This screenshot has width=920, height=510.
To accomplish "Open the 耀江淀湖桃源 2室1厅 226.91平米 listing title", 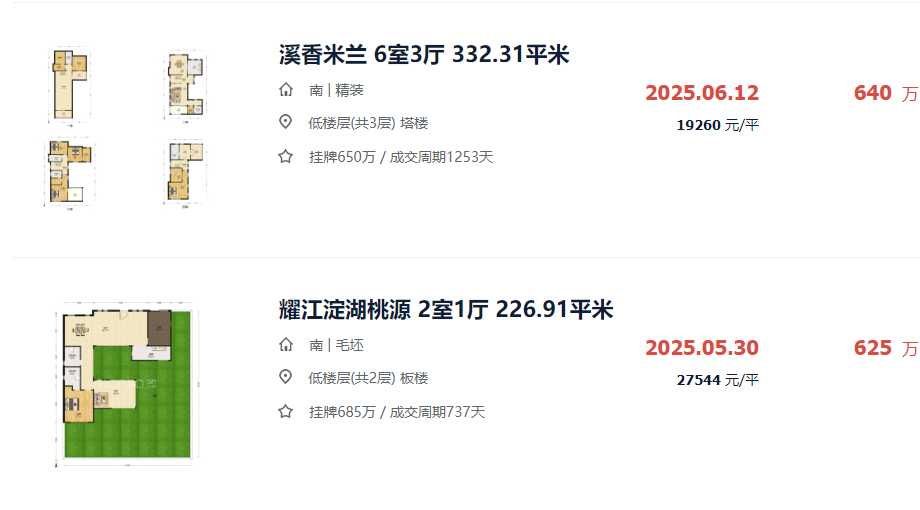I will click(446, 309).
